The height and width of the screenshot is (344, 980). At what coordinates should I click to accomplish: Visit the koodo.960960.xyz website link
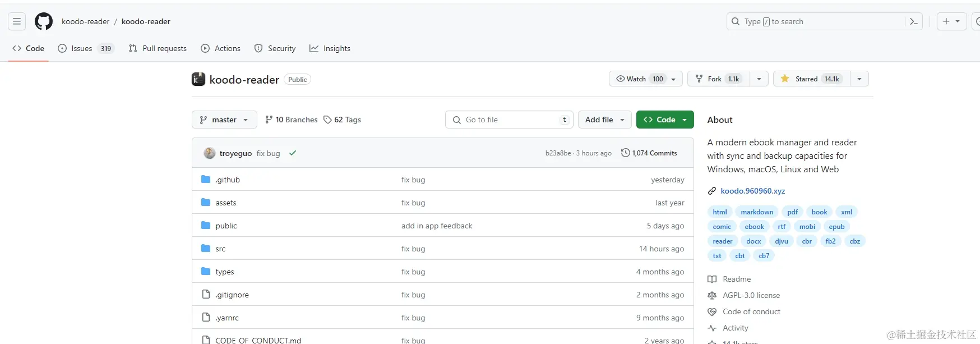[x=752, y=191]
